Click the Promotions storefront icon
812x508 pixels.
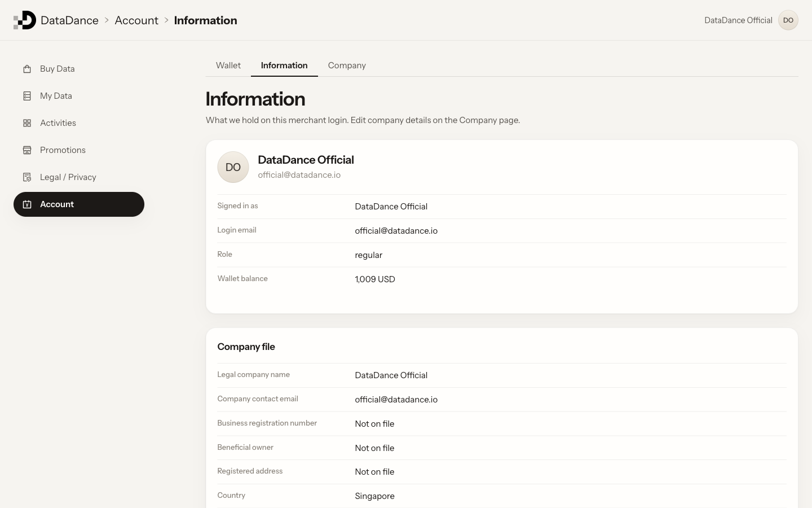[27, 150]
